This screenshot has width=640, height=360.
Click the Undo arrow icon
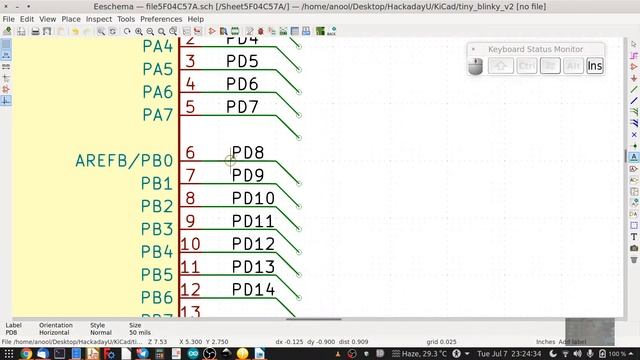tap(75, 31)
